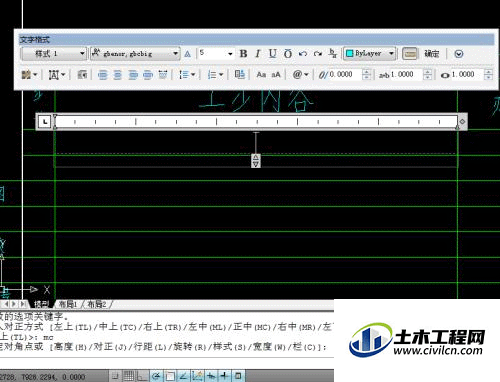
Task: Click the text box height arrows handle
Action: [256, 161]
